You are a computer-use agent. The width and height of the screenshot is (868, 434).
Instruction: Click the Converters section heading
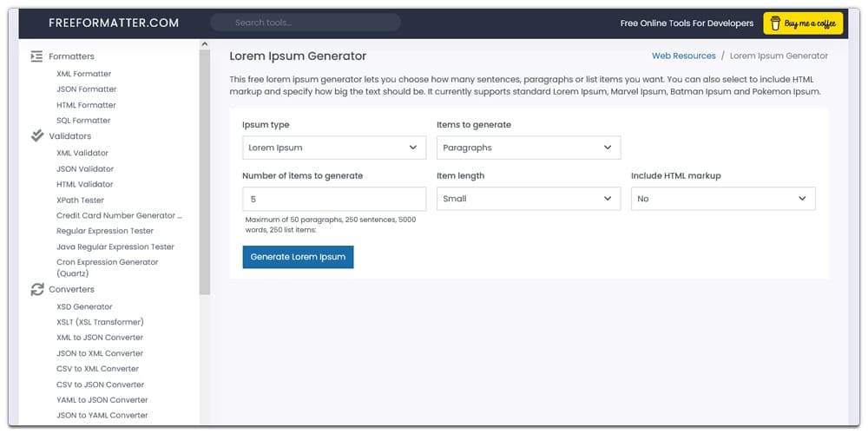tap(71, 290)
